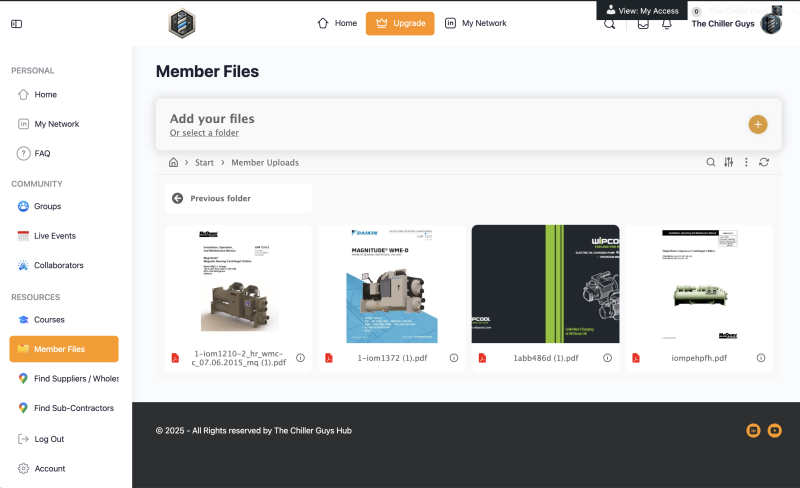
Task: Go back via Previous folder
Action: [x=238, y=198]
